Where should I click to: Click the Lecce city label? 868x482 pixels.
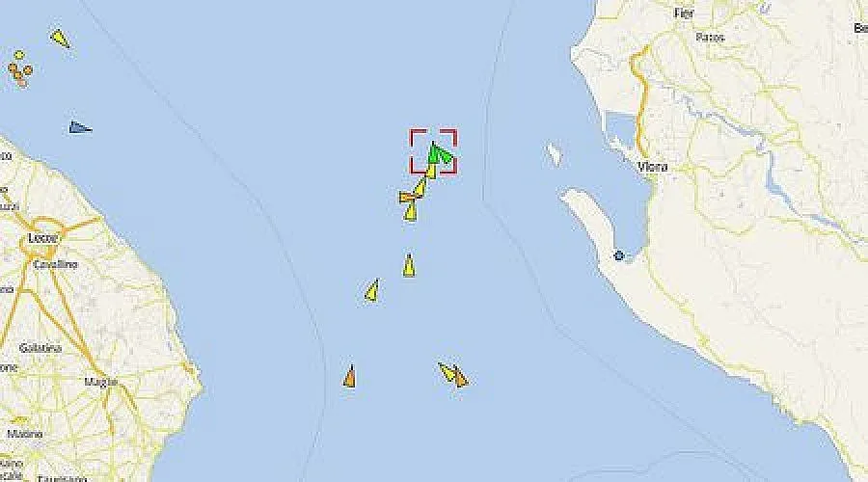click(x=42, y=238)
